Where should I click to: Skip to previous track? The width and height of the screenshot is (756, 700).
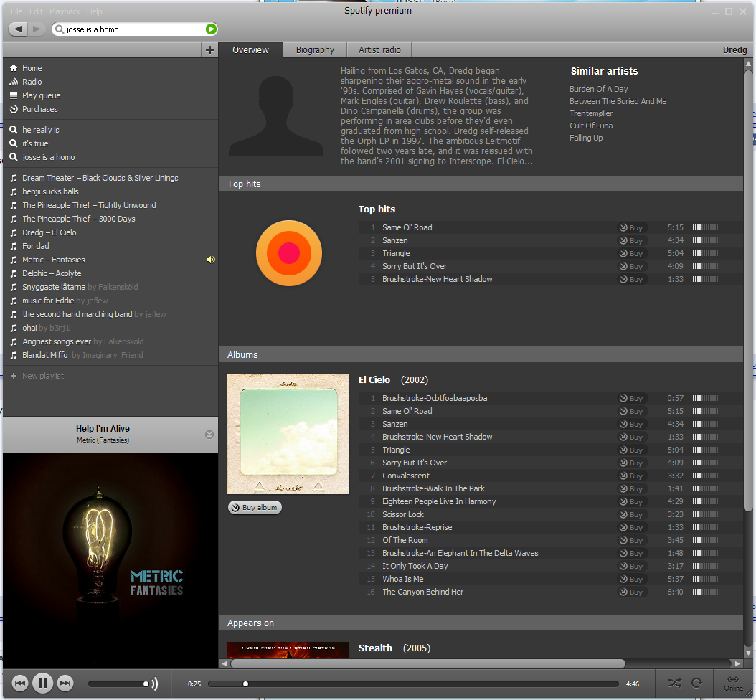click(x=20, y=683)
